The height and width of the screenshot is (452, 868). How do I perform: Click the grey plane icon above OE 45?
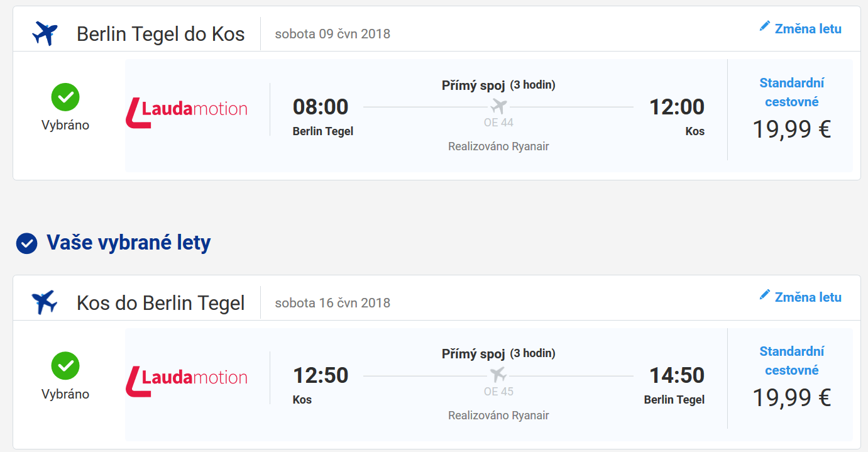click(x=498, y=375)
